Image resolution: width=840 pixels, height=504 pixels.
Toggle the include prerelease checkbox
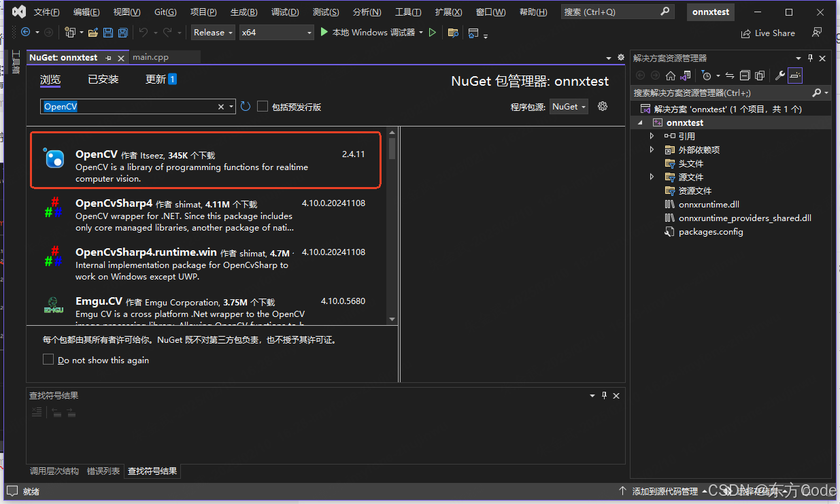click(x=263, y=106)
